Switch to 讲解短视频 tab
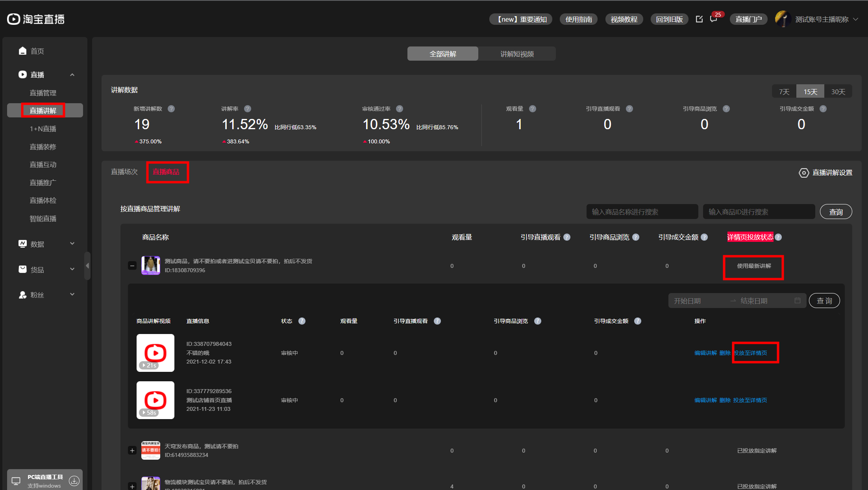 pos(517,54)
